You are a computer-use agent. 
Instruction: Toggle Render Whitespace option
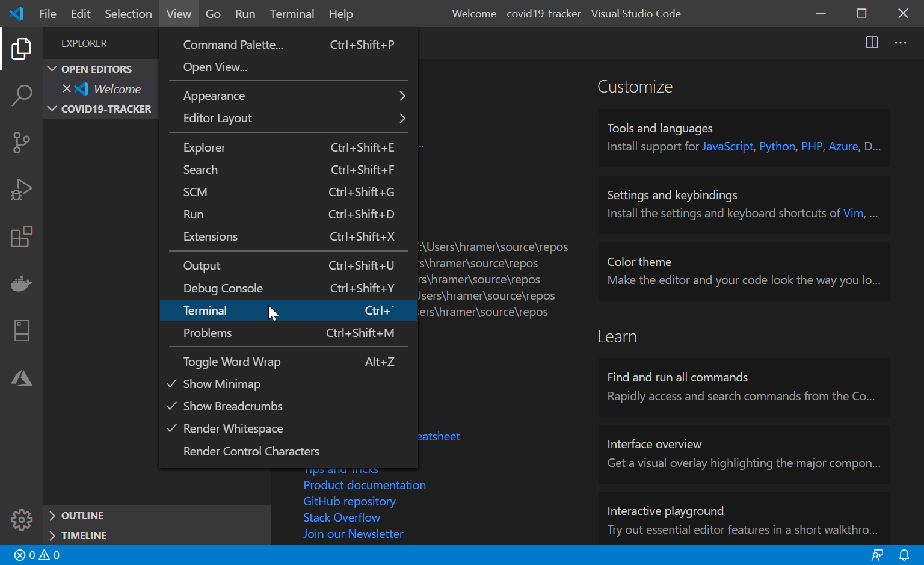coord(289,428)
